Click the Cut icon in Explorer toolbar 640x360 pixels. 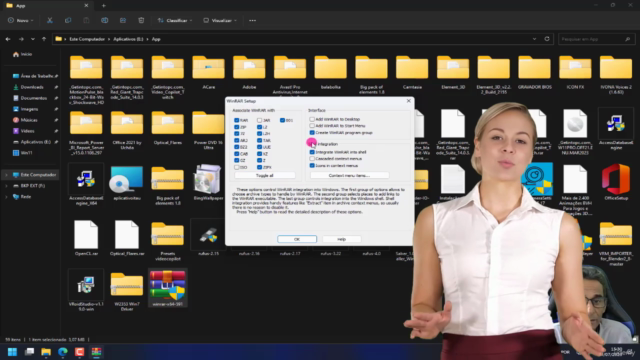tap(50, 20)
